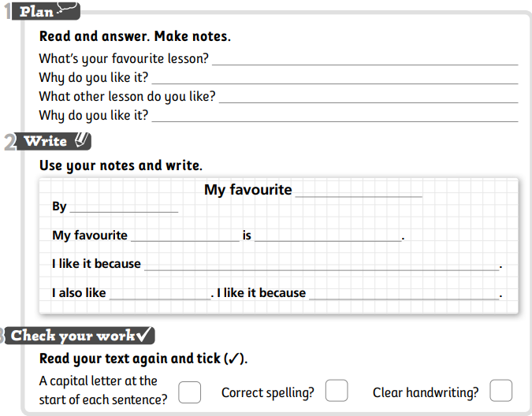532x416 pixels.
Task: Click the final blank after second "I like it because"
Action: pos(404,296)
